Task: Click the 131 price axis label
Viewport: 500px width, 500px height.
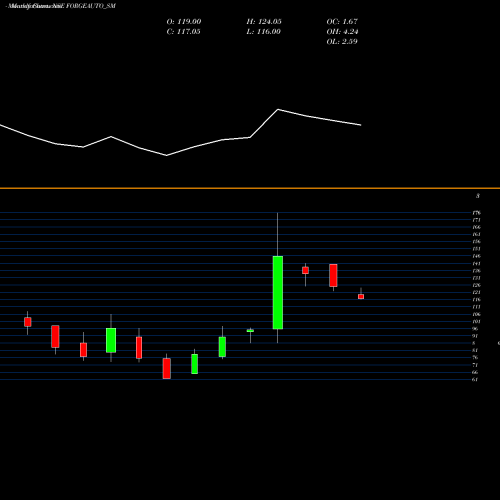Action: 476,278
